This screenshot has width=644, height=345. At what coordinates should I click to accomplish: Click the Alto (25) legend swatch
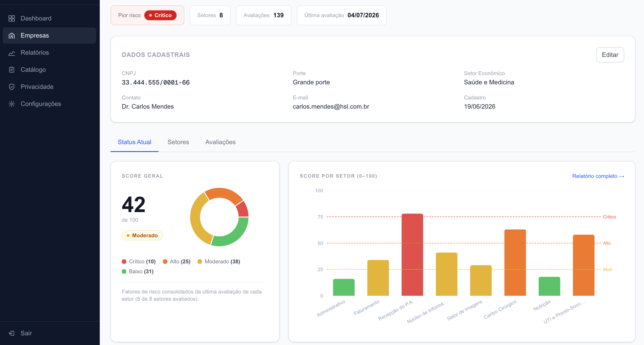165,262
